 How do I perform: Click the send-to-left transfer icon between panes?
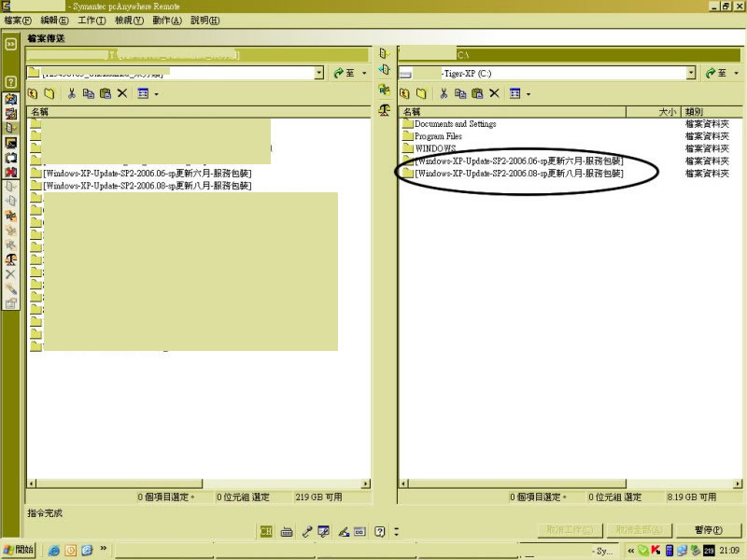[x=385, y=71]
